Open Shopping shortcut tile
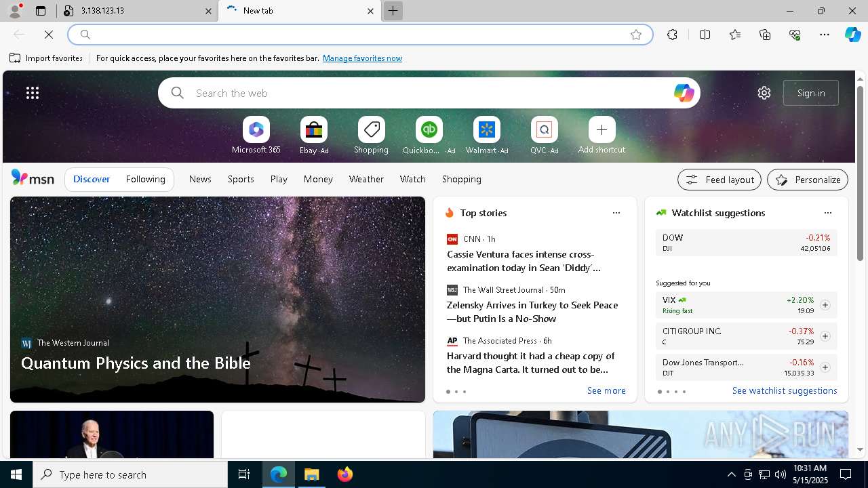Viewport: 868px width, 488px height. tap(371, 136)
